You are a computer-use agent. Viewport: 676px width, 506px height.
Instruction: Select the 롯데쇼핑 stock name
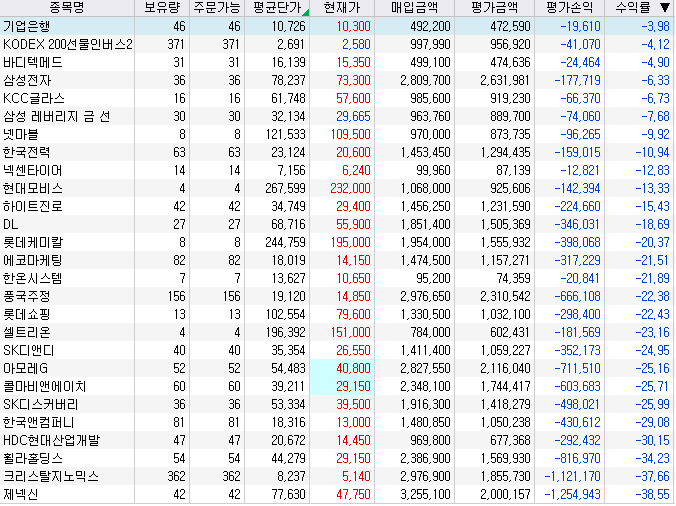pyautogui.click(x=26, y=315)
